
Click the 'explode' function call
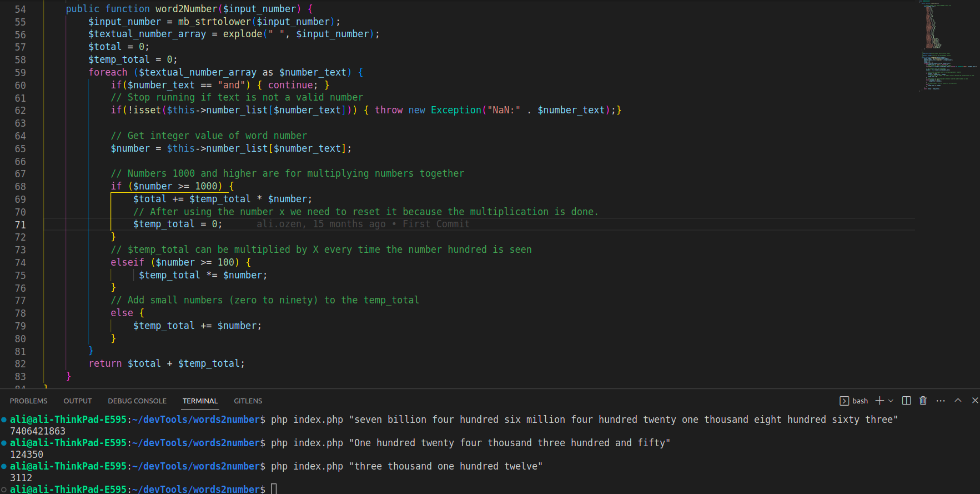pos(243,34)
